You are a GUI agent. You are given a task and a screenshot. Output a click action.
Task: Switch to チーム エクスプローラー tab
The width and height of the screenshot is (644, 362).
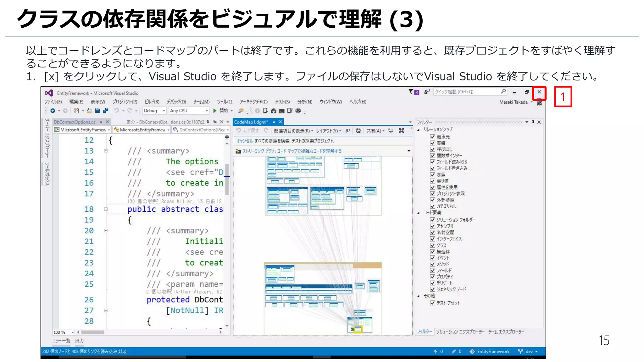click(506, 332)
